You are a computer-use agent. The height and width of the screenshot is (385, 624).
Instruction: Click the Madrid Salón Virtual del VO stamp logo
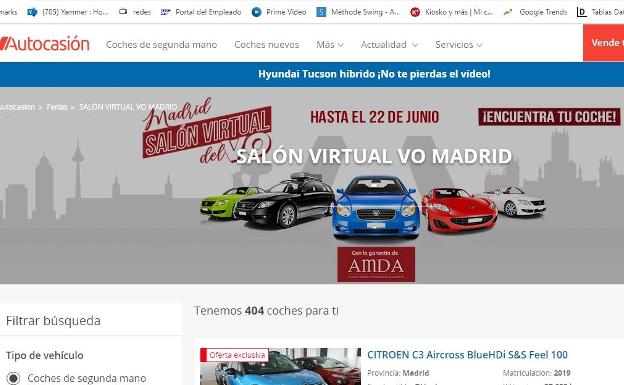click(207, 131)
